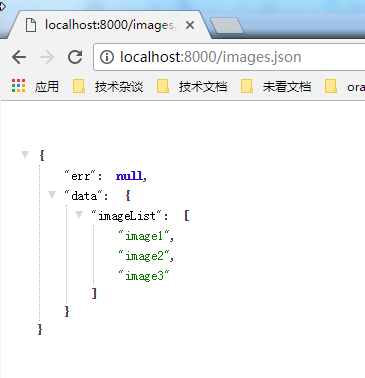Open a new tab
The height and width of the screenshot is (378, 365).
tap(227, 25)
